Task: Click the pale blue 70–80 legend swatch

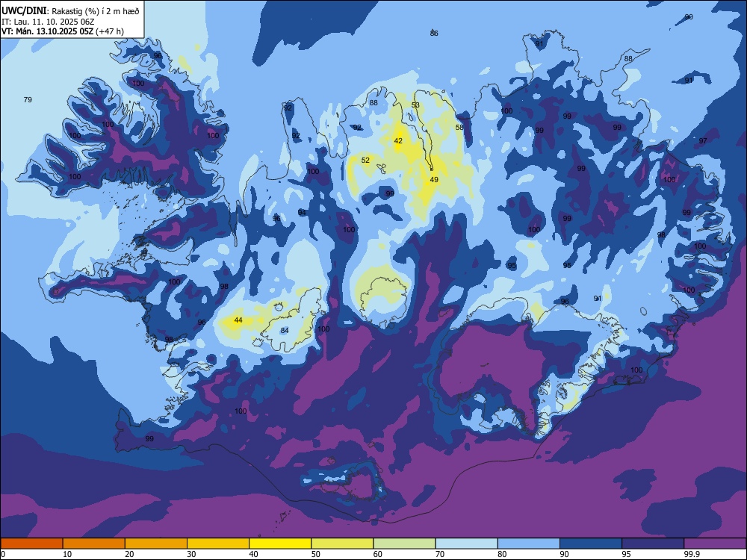Action: pyautogui.click(x=466, y=544)
